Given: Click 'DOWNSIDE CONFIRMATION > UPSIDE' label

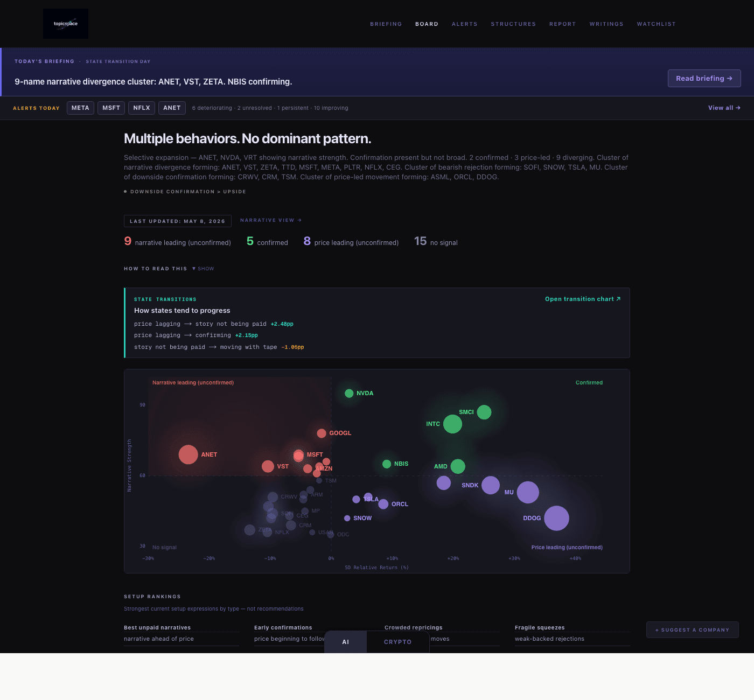Looking at the screenshot, I should click(188, 192).
